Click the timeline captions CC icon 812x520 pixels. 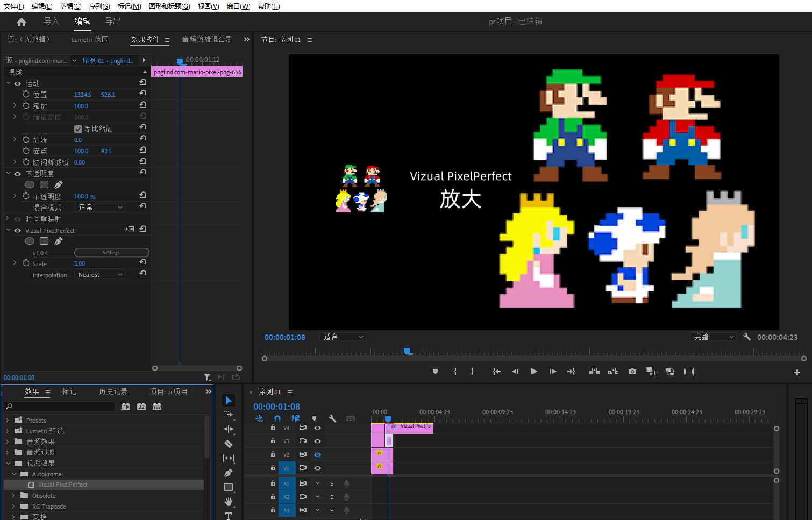click(x=351, y=418)
